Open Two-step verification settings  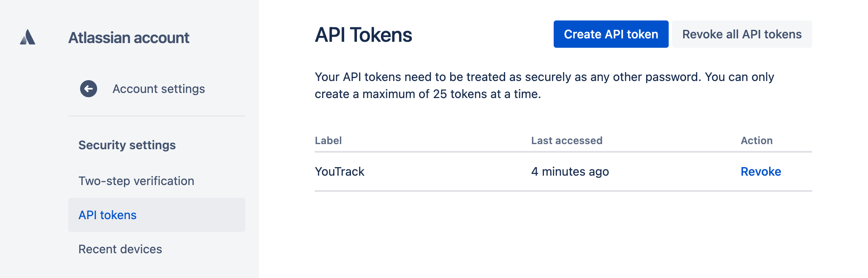(x=136, y=181)
